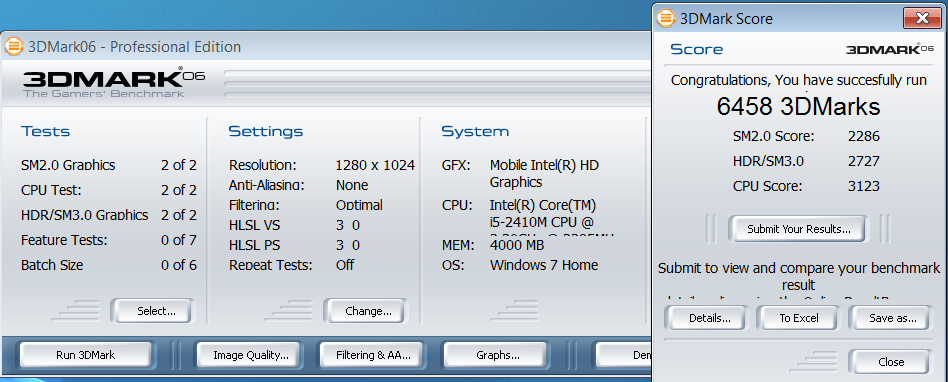Click the 3DMARK06 logo in Score dialog

(889, 49)
